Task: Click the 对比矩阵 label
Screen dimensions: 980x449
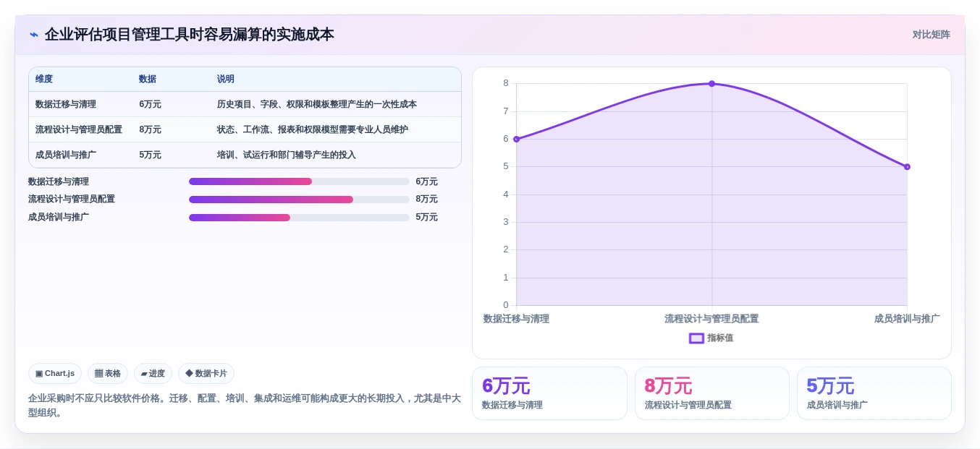Action: [x=931, y=35]
